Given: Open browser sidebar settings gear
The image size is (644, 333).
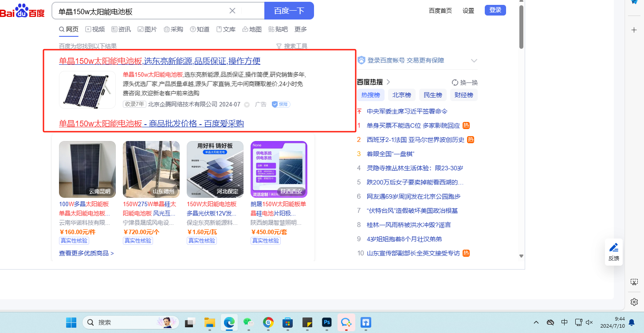Looking at the screenshot, I should click(x=634, y=302).
